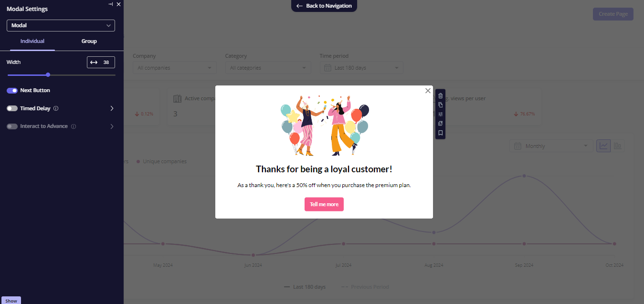The image size is (644, 304).
Task: Click the Tell me more button
Action: point(324,204)
